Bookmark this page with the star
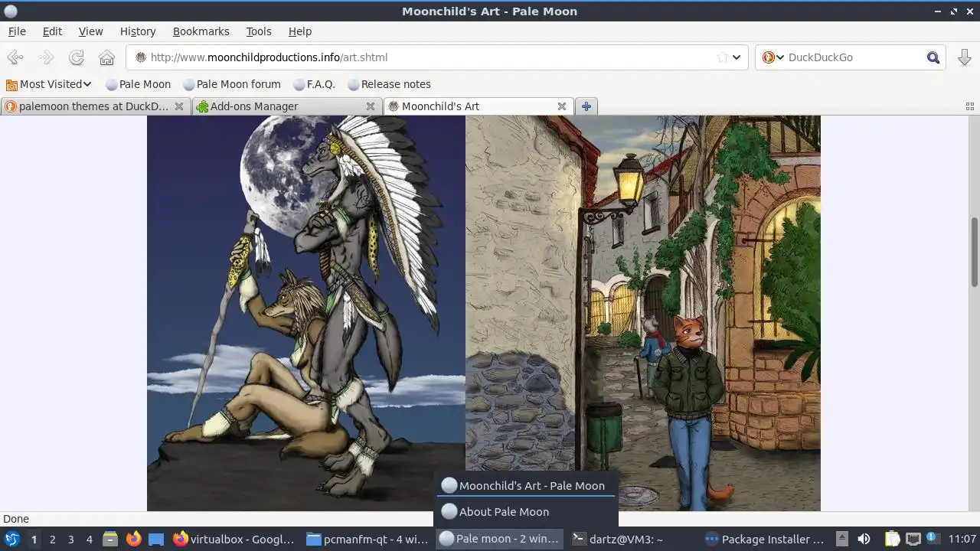 coord(722,57)
